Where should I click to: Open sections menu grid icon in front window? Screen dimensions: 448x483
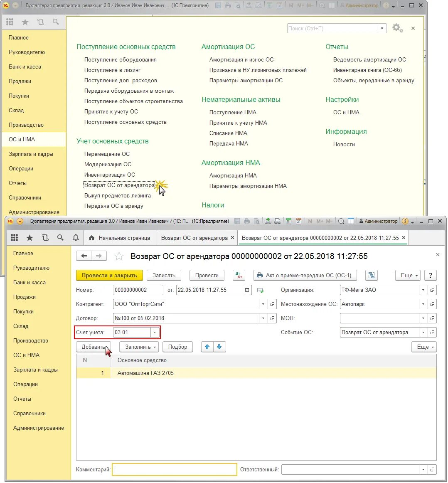(14, 238)
